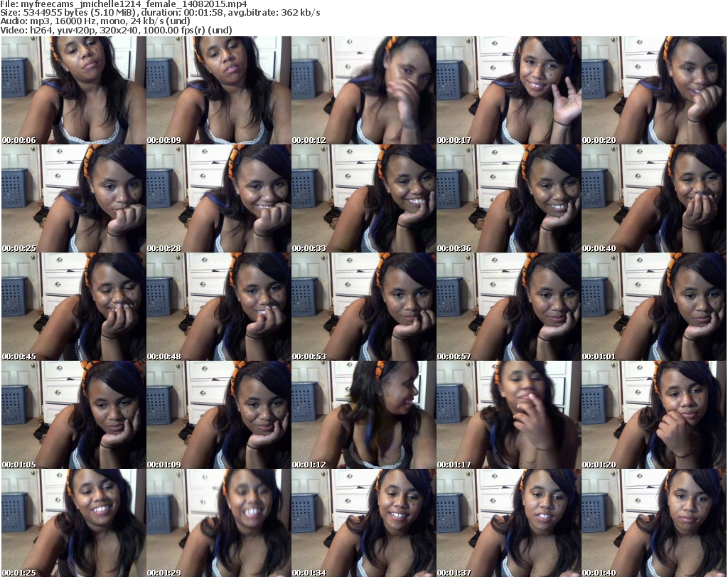This screenshot has height=577, width=728.
Task: Pick the 00:00:36 frame
Action: (x=509, y=198)
